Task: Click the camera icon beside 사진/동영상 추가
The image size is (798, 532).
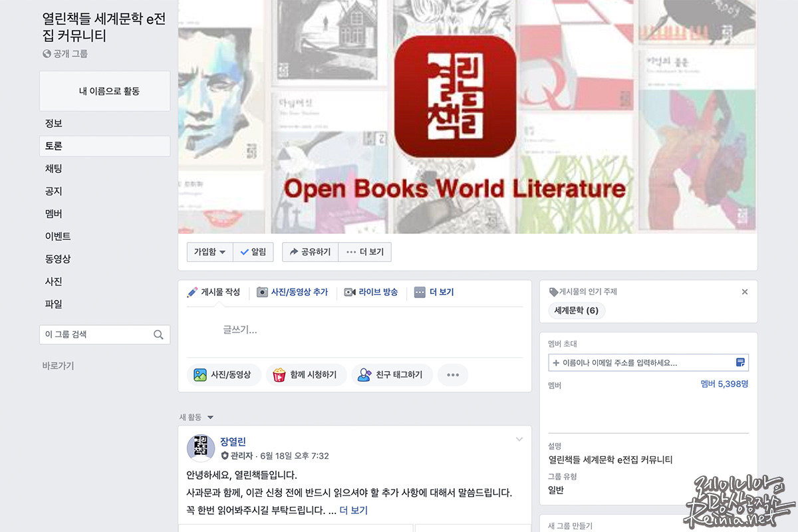Action: 263,292
